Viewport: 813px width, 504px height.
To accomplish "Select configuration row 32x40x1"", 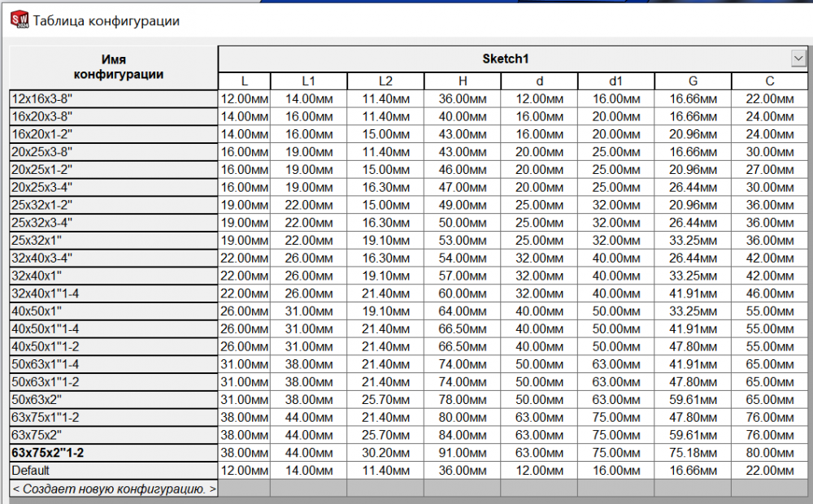I will tap(114, 276).
